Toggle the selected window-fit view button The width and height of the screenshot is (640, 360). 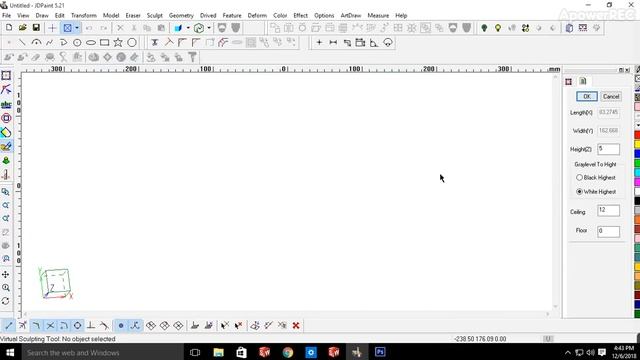(x=67, y=28)
